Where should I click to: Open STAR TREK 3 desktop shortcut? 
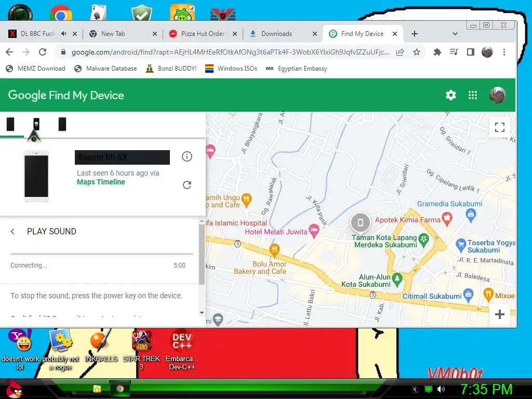click(141, 351)
